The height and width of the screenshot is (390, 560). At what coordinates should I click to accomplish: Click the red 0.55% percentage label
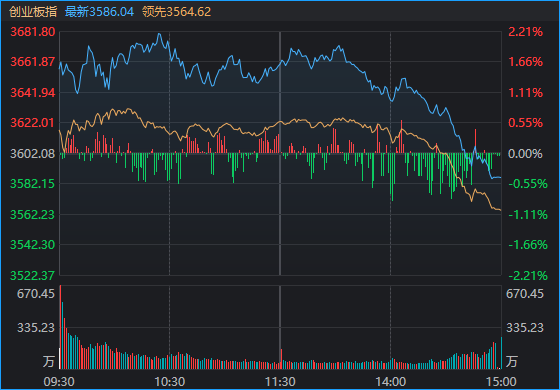(x=525, y=123)
